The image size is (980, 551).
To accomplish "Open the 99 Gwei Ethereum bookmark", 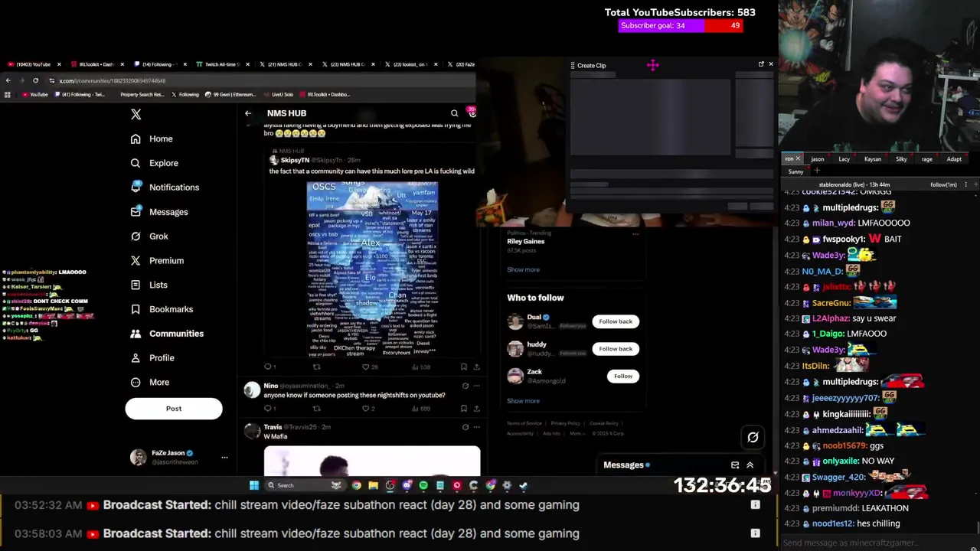I will point(230,95).
